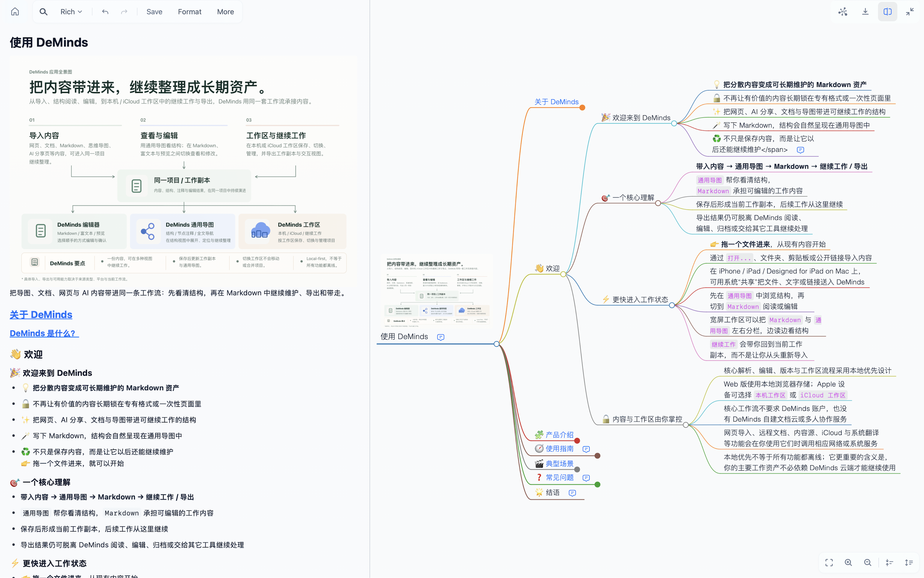Collapse 欢迎来到 DeMinds branch circle
Image resolution: width=924 pixels, height=578 pixels.
[674, 123]
